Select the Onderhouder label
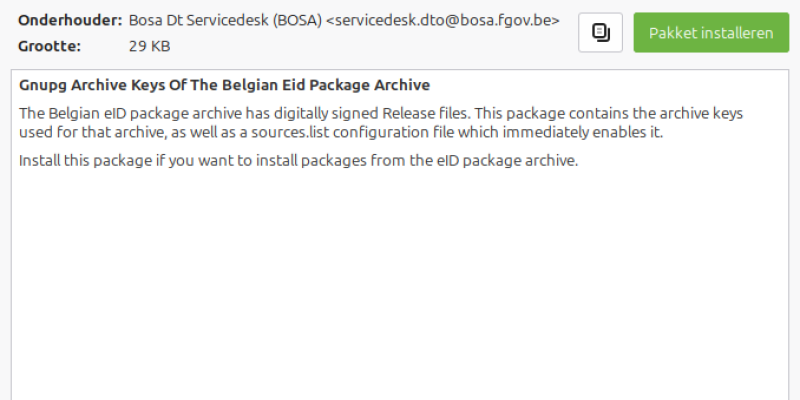 pyautogui.click(x=70, y=20)
